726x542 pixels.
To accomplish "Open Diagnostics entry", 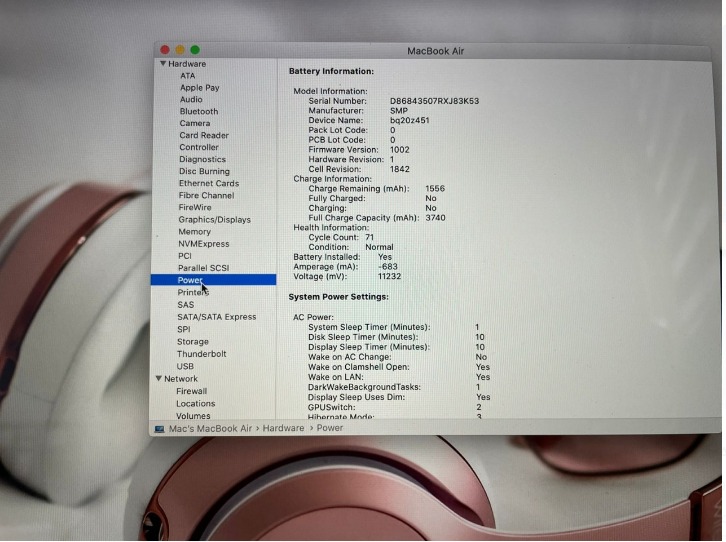I will coord(202,159).
